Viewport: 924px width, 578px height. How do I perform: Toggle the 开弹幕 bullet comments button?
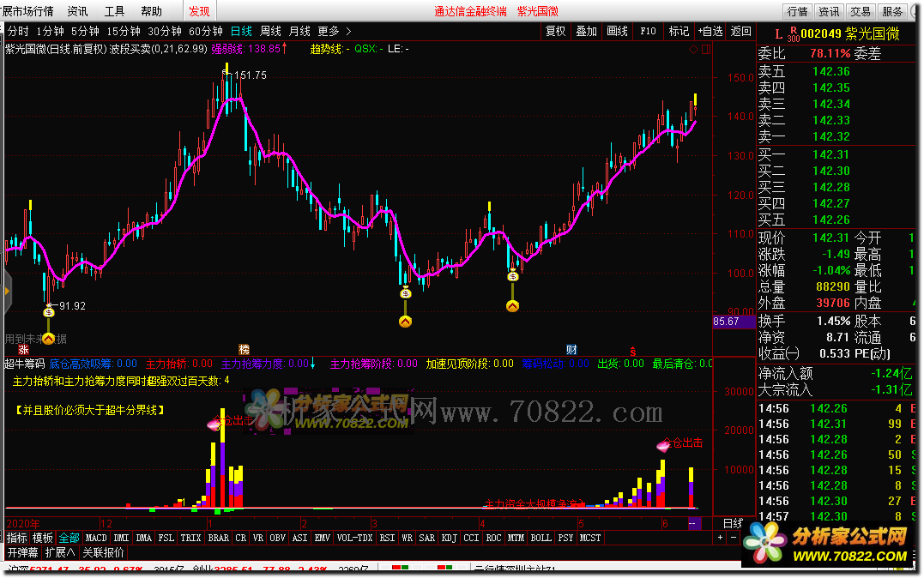(23, 552)
